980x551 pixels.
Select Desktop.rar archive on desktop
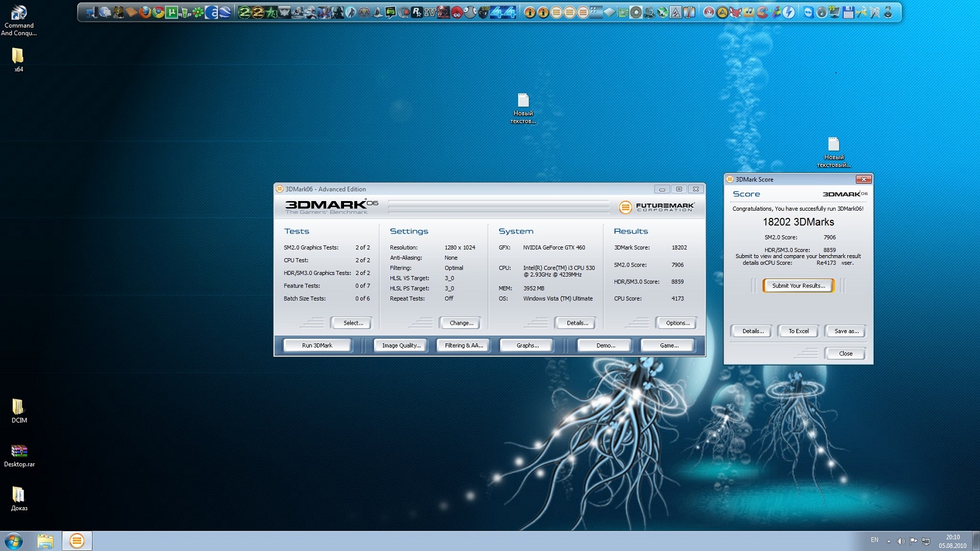coord(19,456)
